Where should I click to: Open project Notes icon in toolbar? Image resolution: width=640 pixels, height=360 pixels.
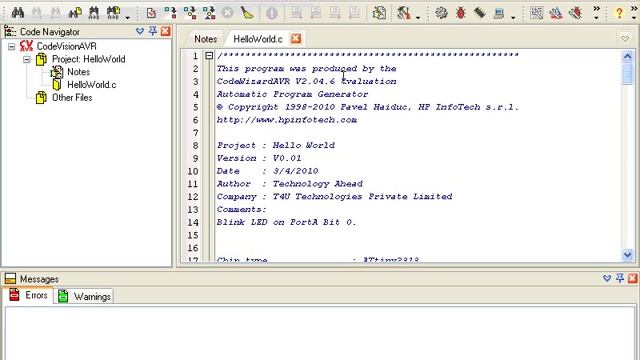[x=379, y=13]
